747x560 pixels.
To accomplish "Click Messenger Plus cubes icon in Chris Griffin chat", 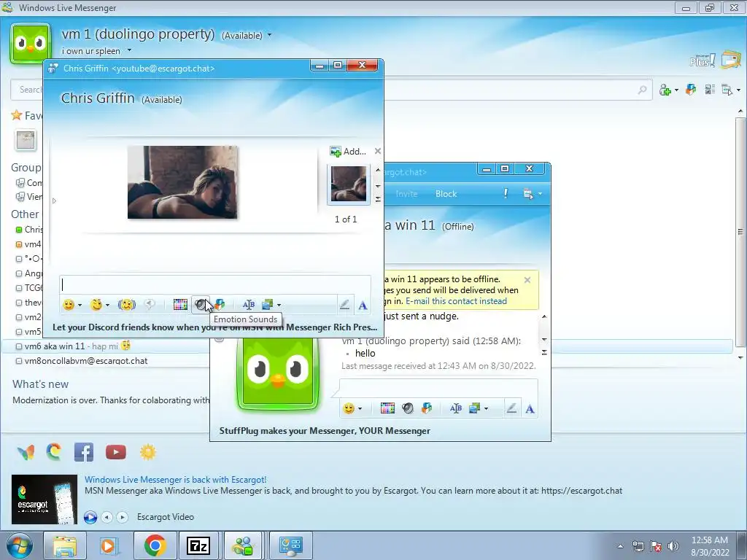I will tap(220, 305).
